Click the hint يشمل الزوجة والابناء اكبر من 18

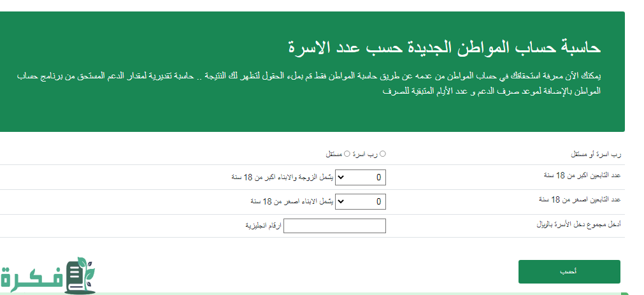(282, 178)
